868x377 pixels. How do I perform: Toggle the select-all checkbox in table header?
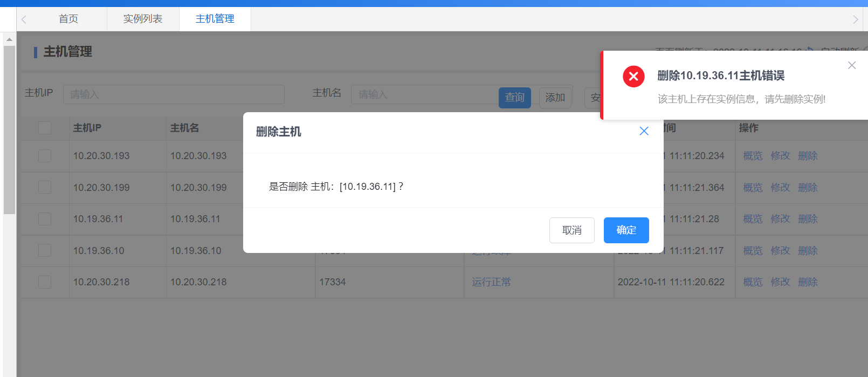coord(45,128)
